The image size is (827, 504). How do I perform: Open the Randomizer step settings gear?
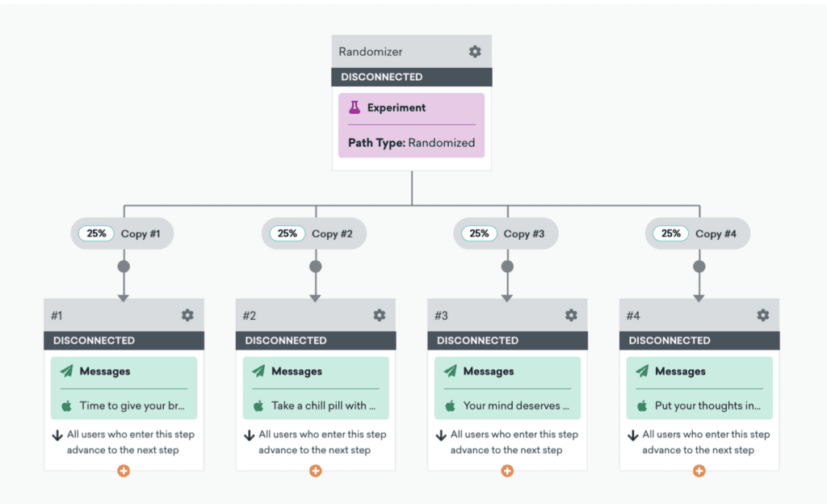pos(475,52)
